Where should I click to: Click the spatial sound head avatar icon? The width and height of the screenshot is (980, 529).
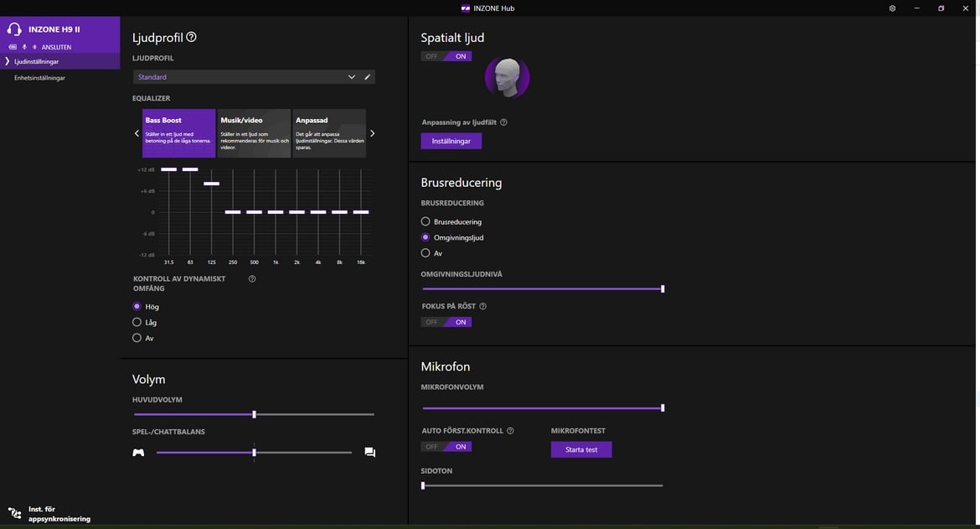tap(507, 77)
